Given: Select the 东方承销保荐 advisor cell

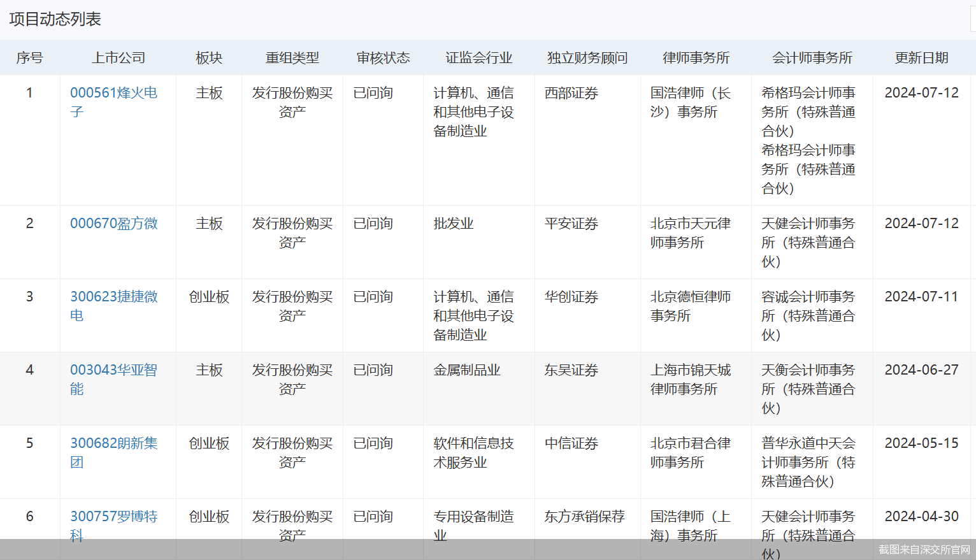Looking at the screenshot, I should point(585,517).
